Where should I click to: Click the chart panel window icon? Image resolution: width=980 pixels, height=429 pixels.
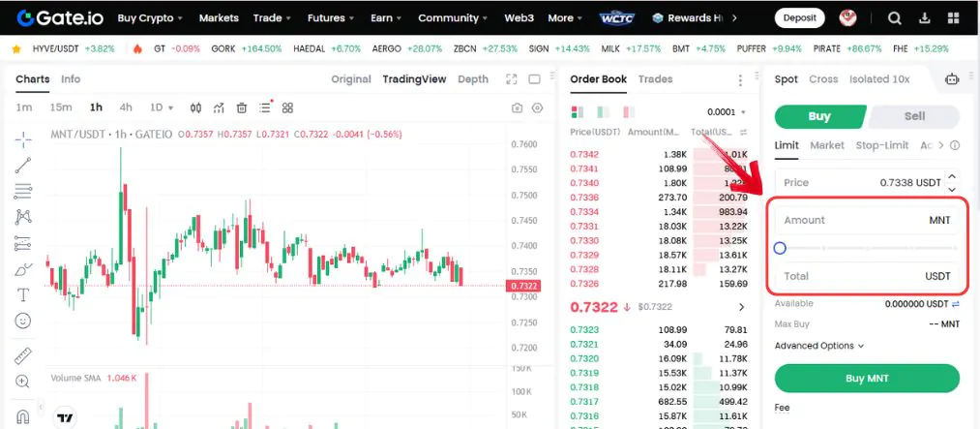click(534, 79)
